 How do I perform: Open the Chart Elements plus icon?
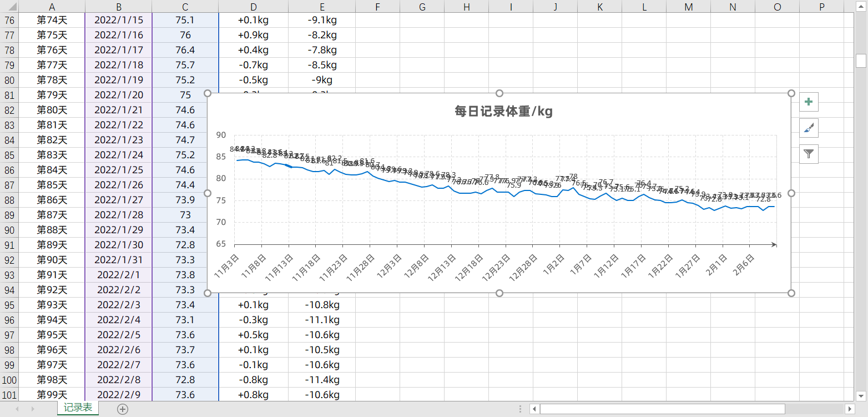click(x=809, y=102)
